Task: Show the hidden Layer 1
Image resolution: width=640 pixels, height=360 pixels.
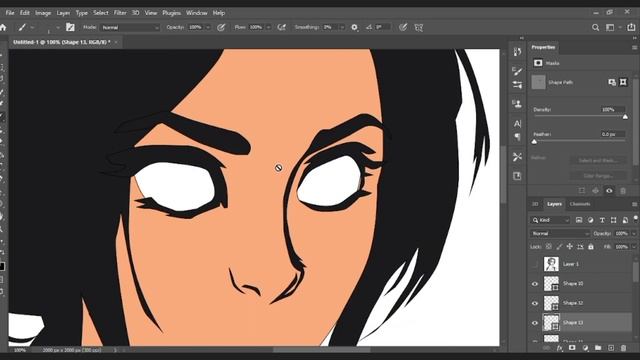Action: 535,264
